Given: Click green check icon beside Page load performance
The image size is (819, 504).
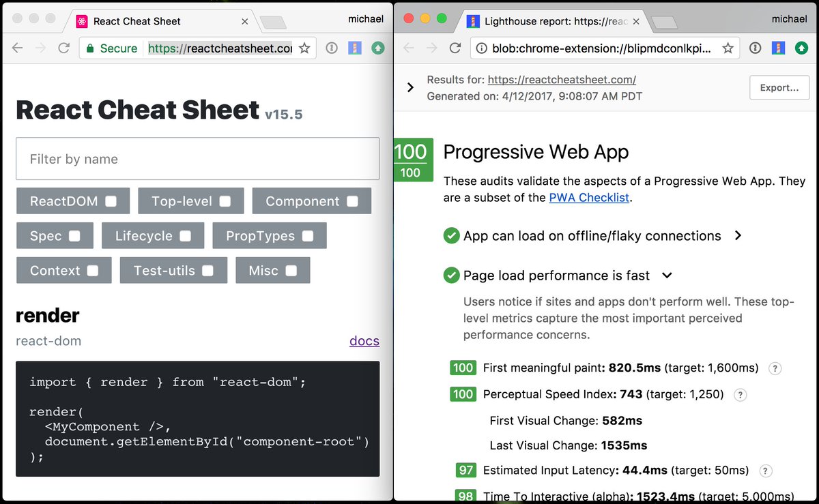Looking at the screenshot, I should (x=451, y=276).
